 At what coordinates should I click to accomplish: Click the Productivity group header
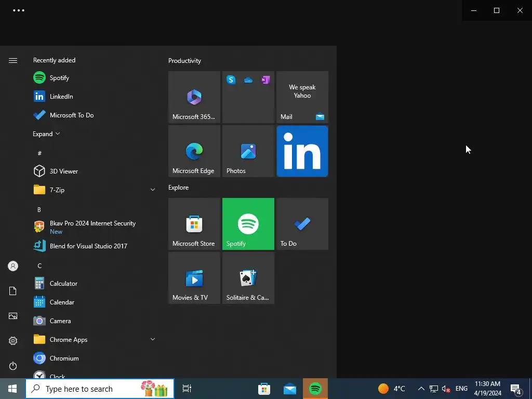point(184,61)
